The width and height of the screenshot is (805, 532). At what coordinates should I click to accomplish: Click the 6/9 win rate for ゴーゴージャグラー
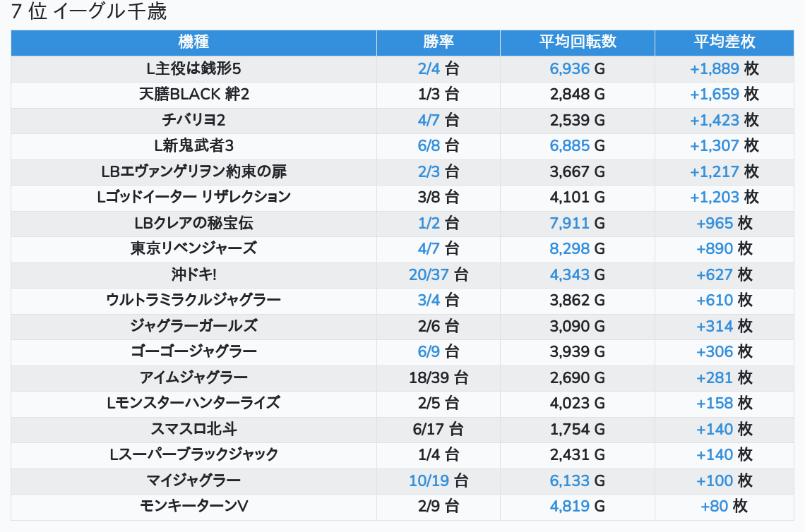pos(429,351)
